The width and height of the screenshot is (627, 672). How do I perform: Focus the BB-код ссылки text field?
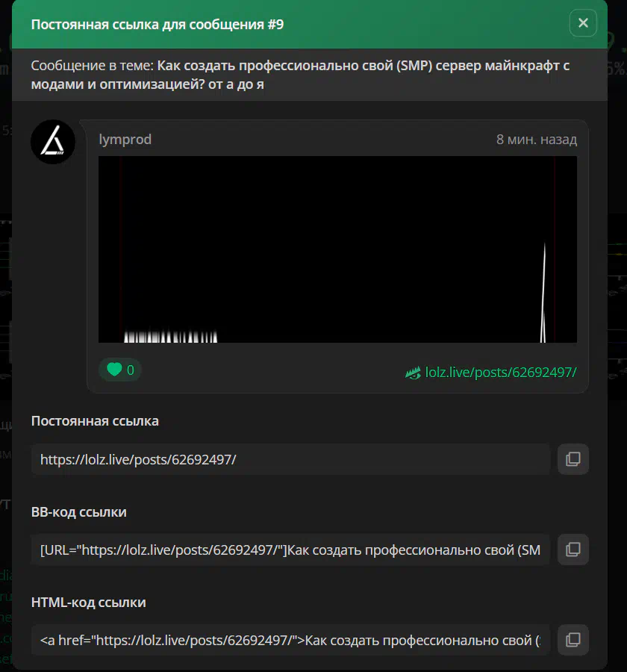click(x=290, y=550)
